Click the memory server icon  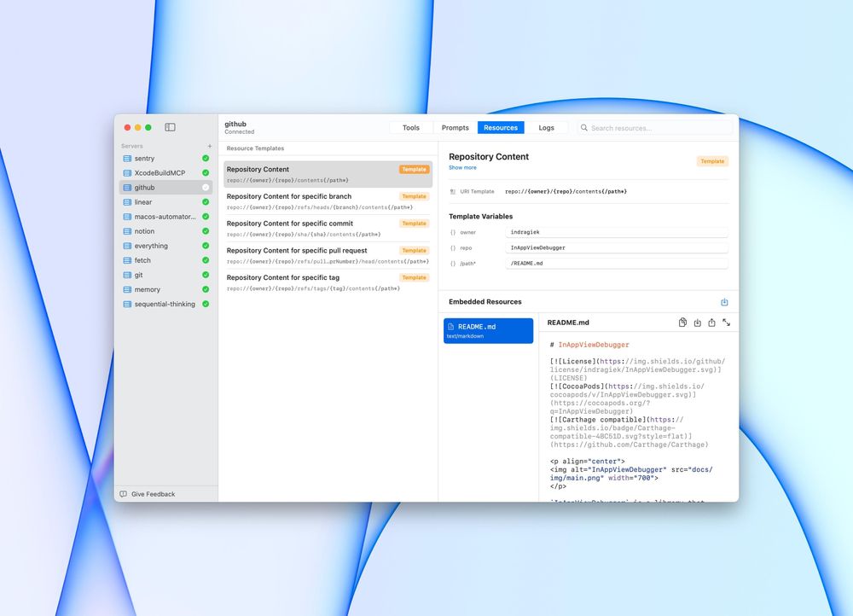pos(127,289)
